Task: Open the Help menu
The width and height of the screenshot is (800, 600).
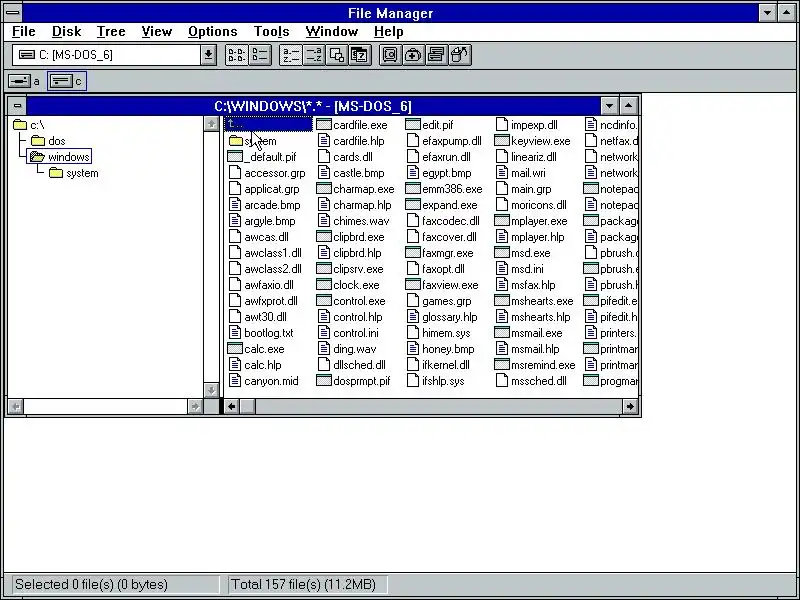Action: [388, 32]
